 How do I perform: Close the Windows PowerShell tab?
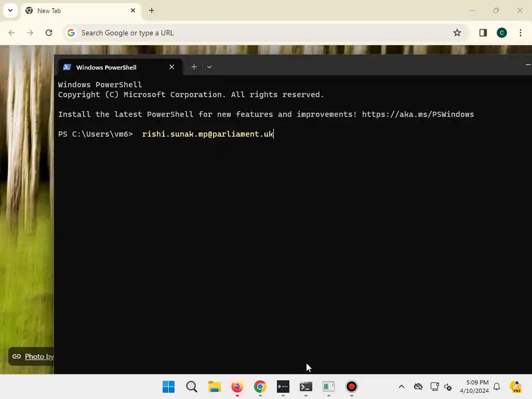pos(171,67)
